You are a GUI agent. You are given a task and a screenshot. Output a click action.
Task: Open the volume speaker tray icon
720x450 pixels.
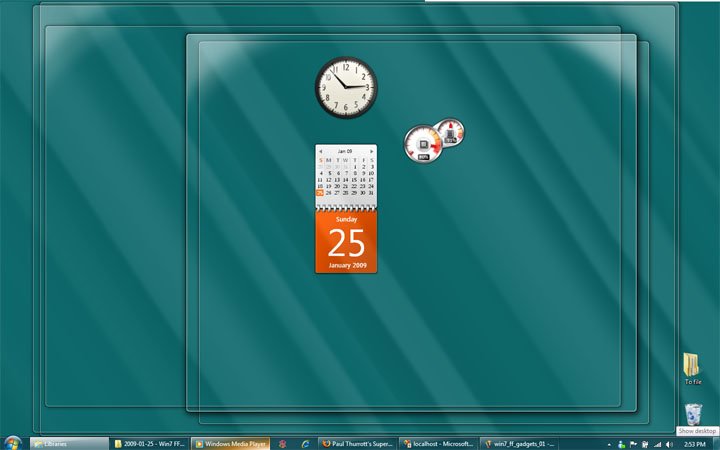click(x=669, y=444)
